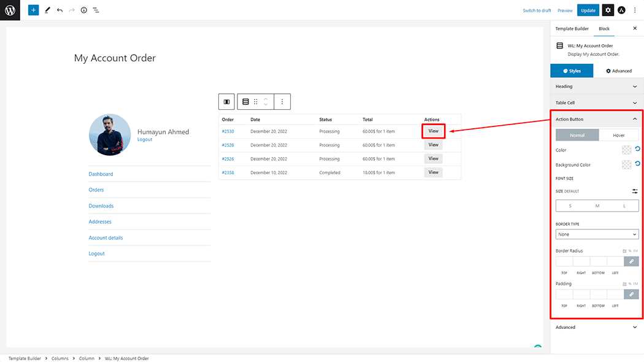Reset the Color value with reset icon
This screenshot has height=362, width=644.
637,149
